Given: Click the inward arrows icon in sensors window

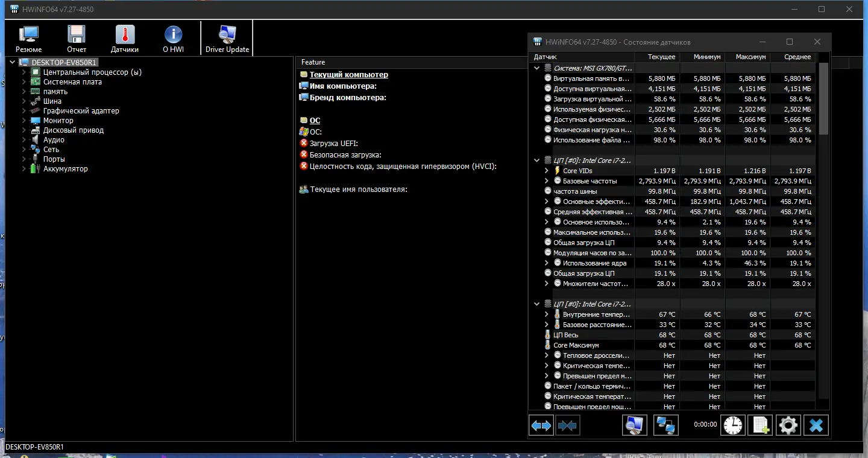Looking at the screenshot, I should (x=567, y=425).
